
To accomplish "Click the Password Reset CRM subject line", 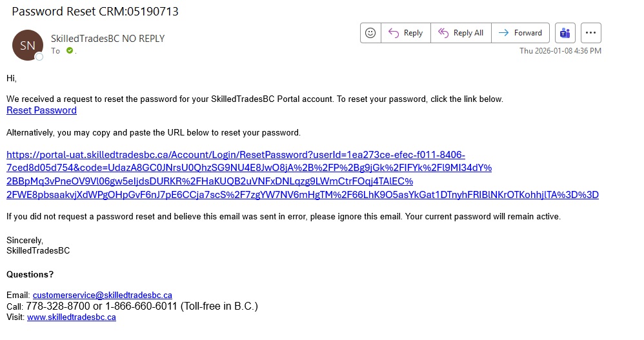I will click(96, 12).
